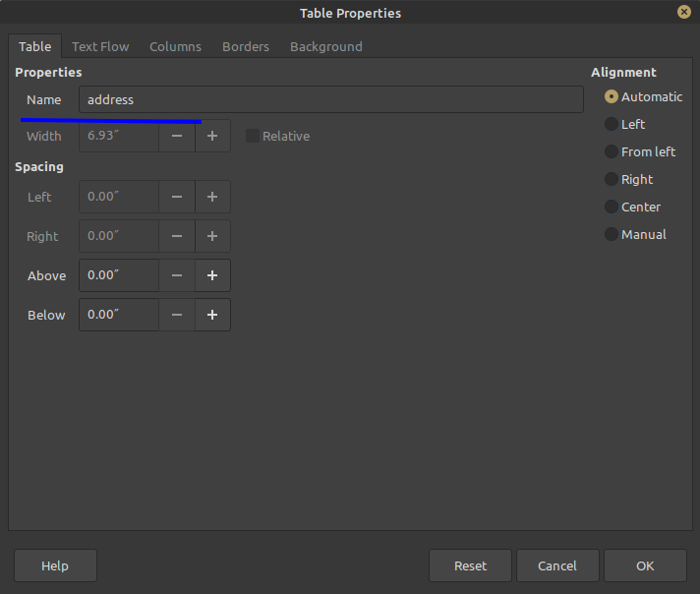Image resolution: width=700 pixels, height=594 pixels.
Task: Select From left alignment option
Action: pos(612,151)
